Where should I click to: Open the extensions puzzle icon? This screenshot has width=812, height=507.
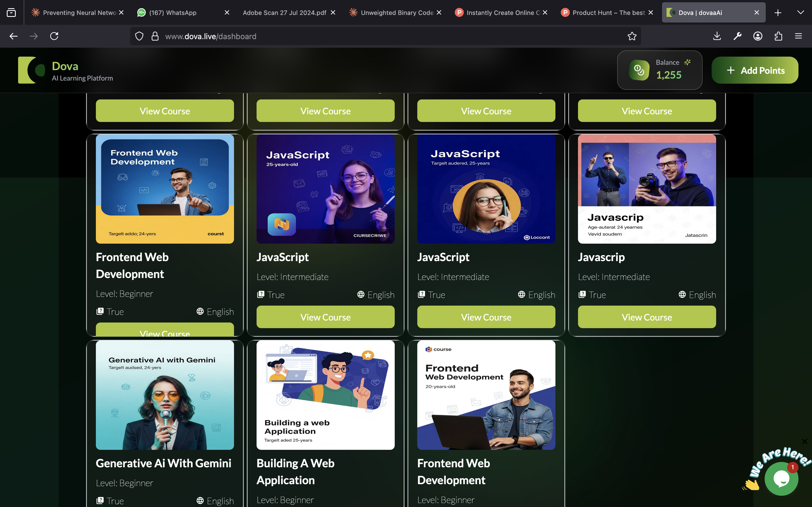point(778,36)
